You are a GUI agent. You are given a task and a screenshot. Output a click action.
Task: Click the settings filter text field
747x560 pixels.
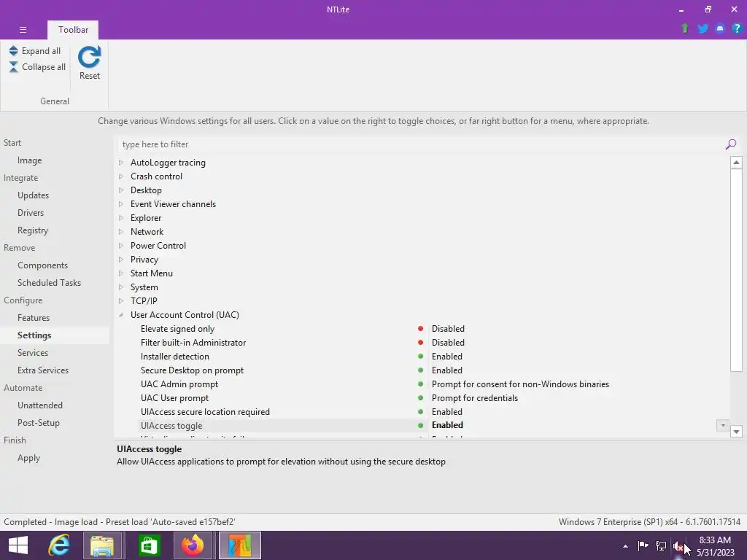coord(421,144)
